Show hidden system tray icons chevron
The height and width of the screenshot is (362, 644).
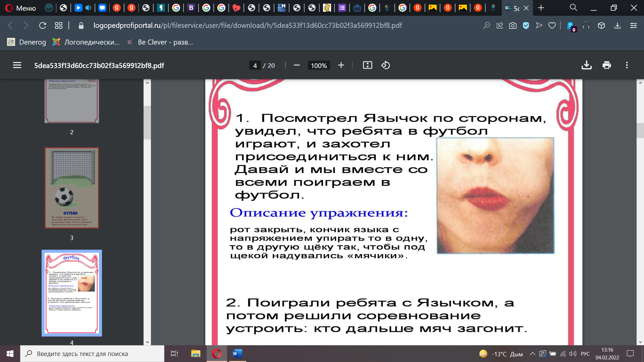pos(532,354)
